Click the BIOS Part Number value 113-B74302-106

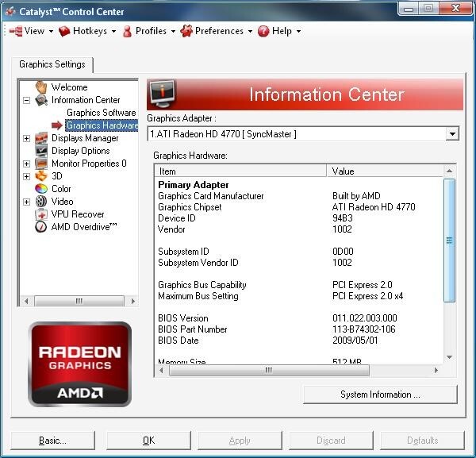[364, 329]
